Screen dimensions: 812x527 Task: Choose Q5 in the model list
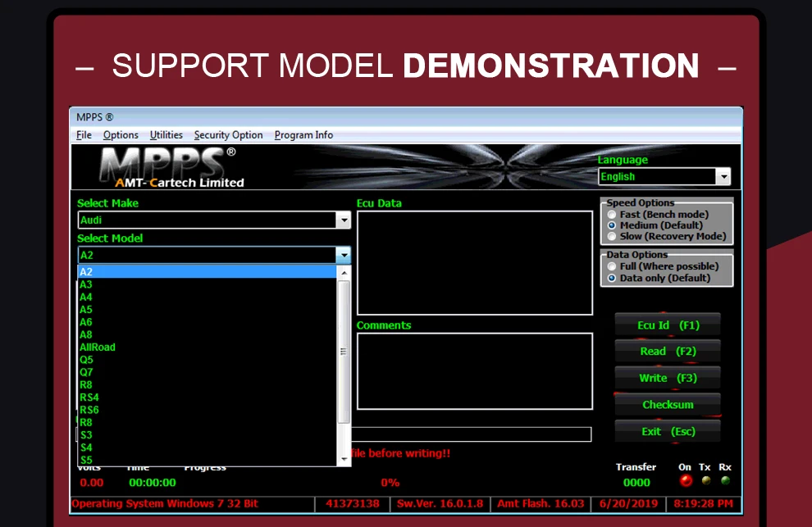click(208, 360)
